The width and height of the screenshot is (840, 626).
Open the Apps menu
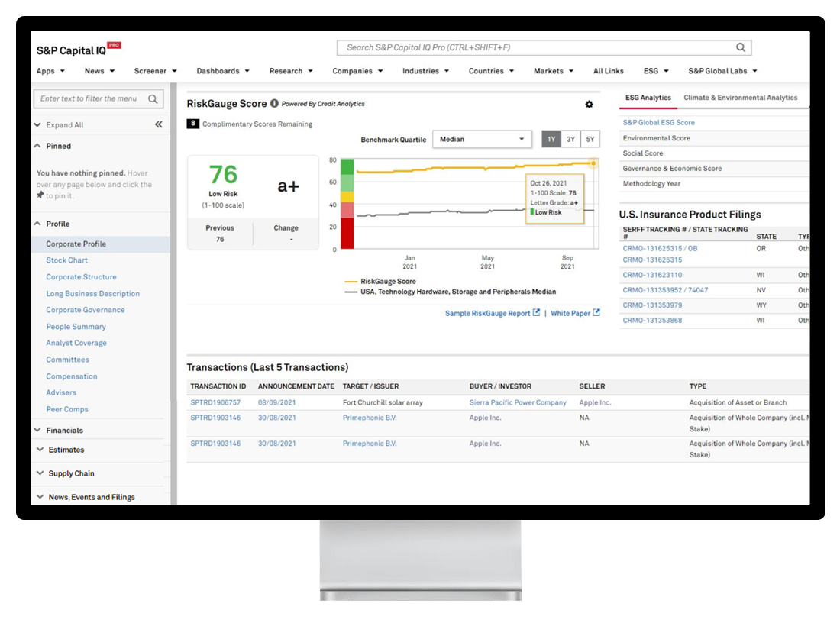pyautogui.click(x=50, y=71)
